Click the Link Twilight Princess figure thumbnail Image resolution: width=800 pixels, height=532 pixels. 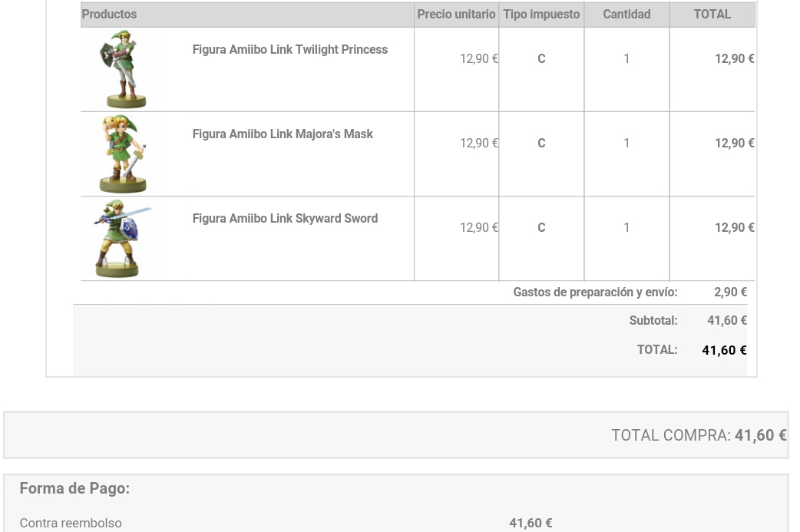(123, 69)
